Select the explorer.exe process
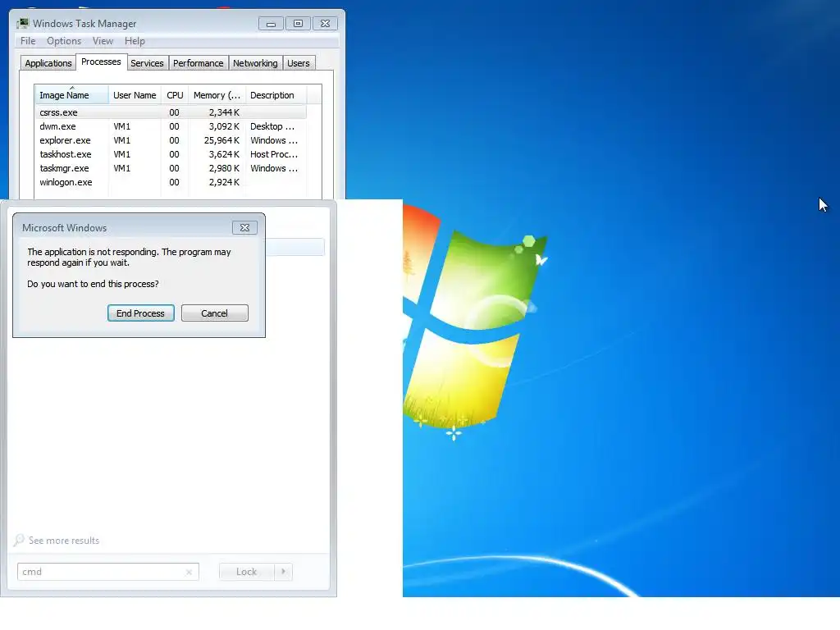The image size is (840, 630). coord(171,140)
